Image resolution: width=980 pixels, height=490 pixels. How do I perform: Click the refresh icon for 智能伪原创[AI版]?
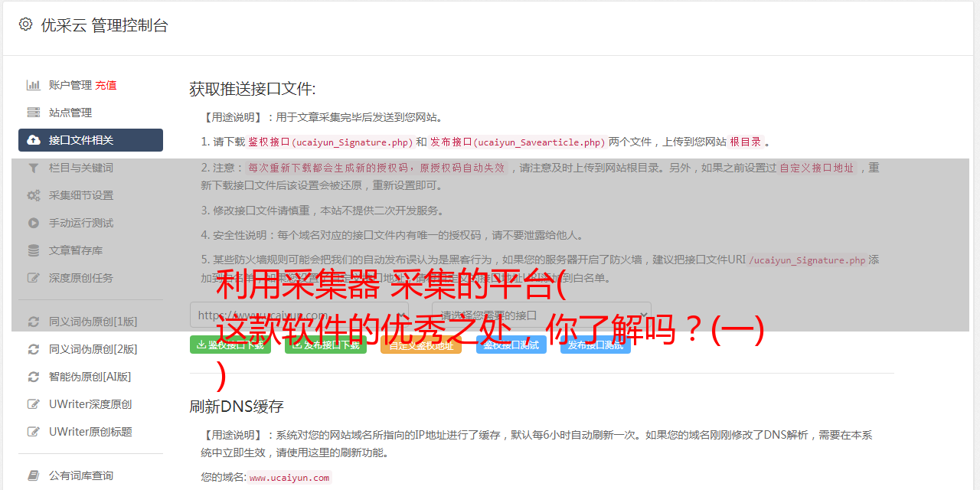click(x=34, y=377)
